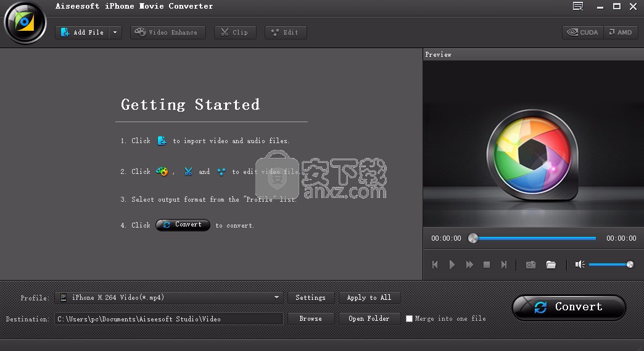Click the scissors clip icon in step 2
This screenshot has width=644, height=351.
[x=188, y=171]
